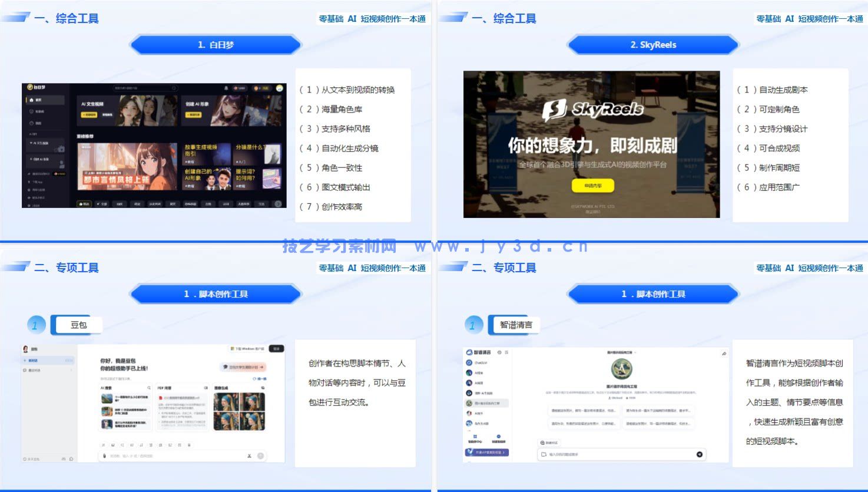Viewport: 868px width, 492px height.
Task: Switch to the 热门 category tab in 白日梦
Action: [x=84, y=204]
